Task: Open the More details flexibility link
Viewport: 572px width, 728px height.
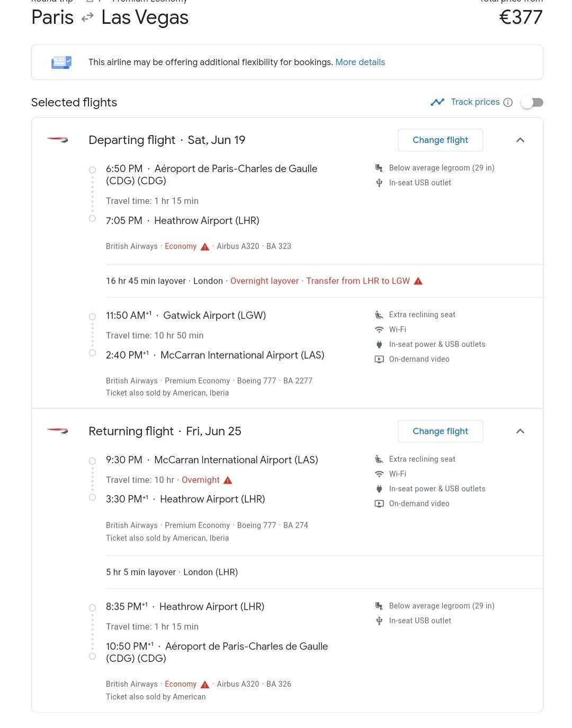Action: 360,62
